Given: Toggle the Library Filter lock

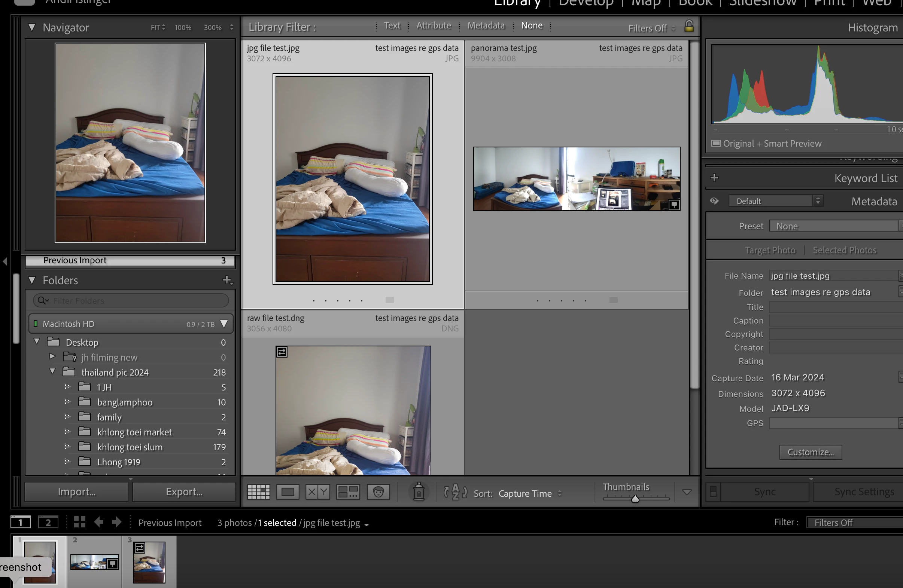Looking at the screenshot, I should click(689, 27).
